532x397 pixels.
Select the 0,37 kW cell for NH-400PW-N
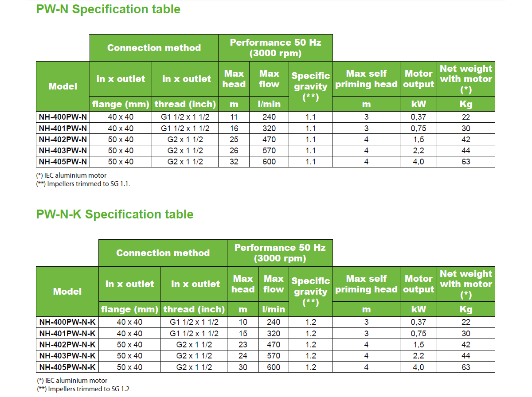coord(418,117)
